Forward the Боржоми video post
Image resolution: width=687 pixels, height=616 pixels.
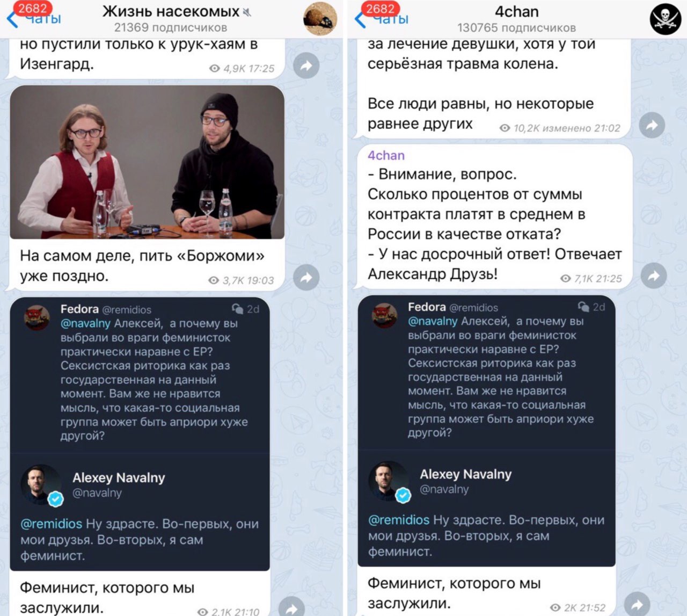tap(306, 277)
